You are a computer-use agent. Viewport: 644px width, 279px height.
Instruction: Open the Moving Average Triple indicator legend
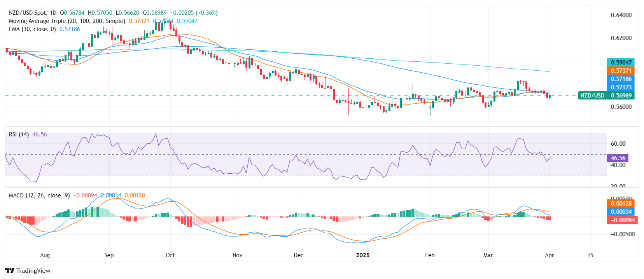[67, 21]
